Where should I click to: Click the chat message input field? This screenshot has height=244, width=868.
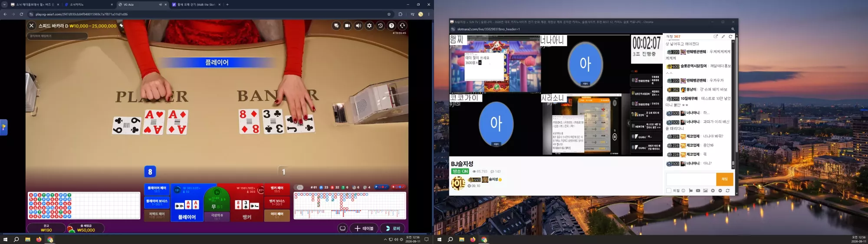(691, 179)
